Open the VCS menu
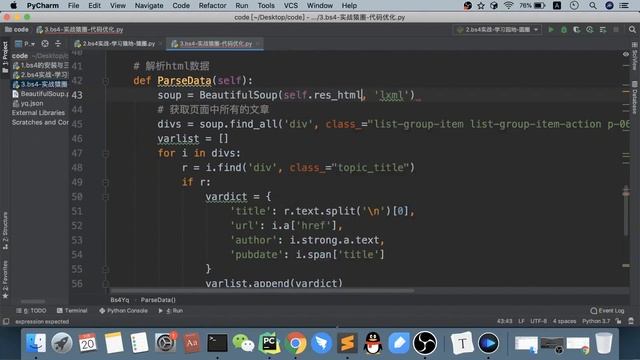 (x=291, y=5)
